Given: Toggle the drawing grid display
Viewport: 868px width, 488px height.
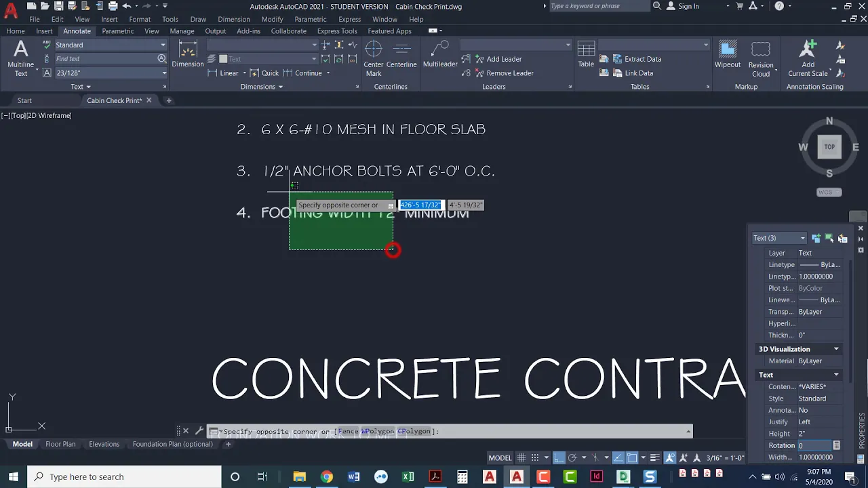Looking at the screenshot, I should (x=521, y=457).
